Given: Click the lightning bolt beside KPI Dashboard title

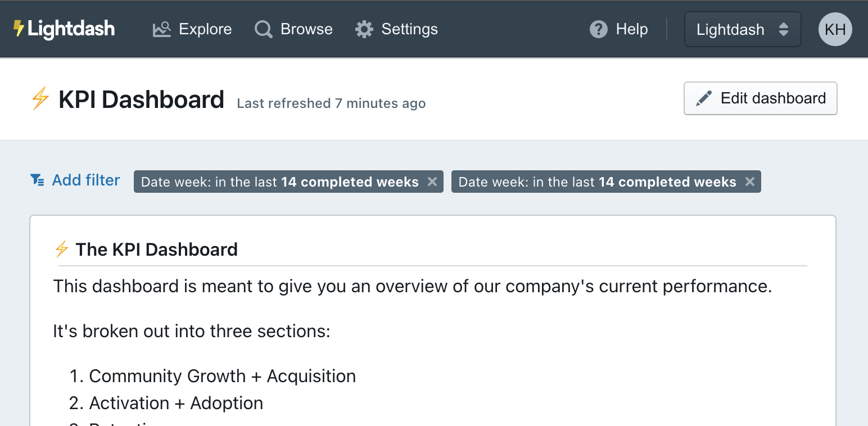Looking at the screenshot, I should pyautogui.click(x=40, y=99).
